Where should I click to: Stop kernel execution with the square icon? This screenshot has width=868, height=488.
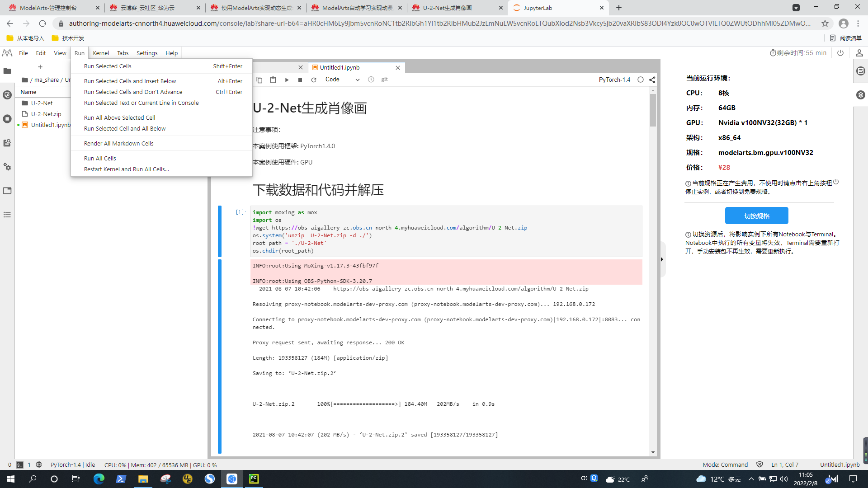[300, 80]
